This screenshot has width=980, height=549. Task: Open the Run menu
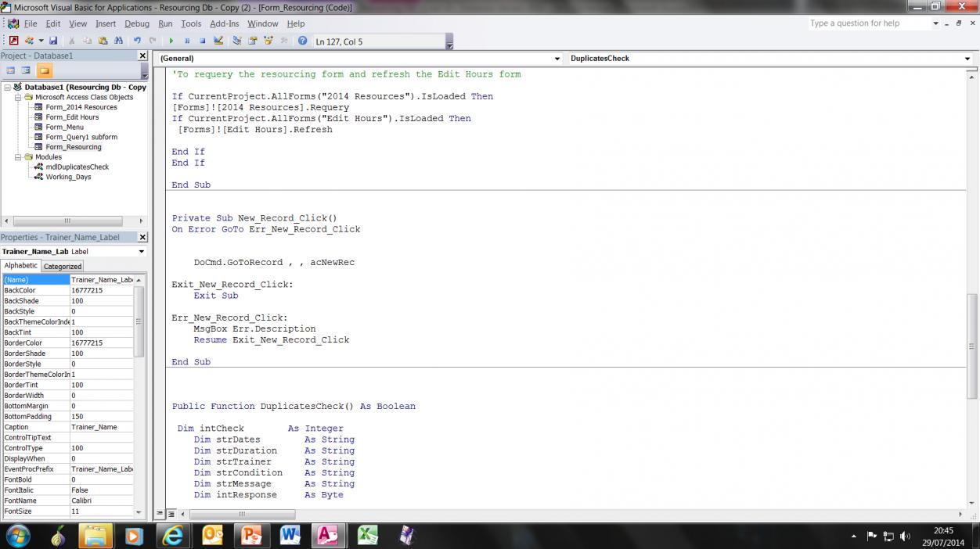pos(165,23)
